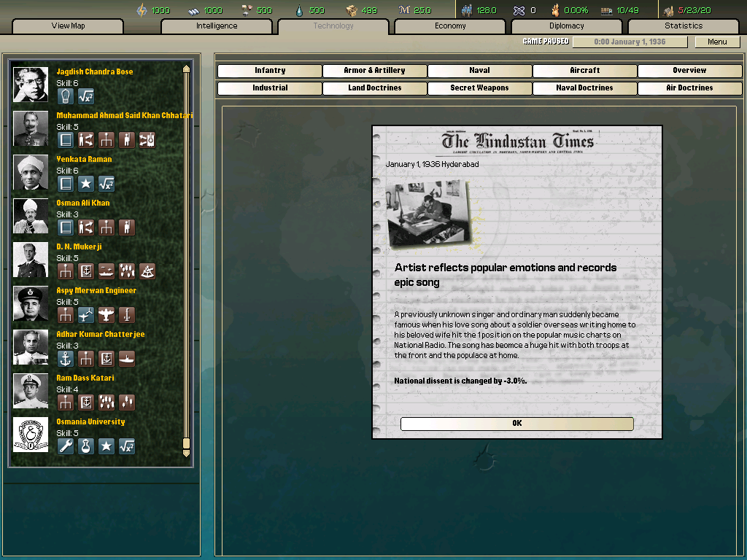Select Jagdish Chandra Bose portrait

[x=31, y=85]
